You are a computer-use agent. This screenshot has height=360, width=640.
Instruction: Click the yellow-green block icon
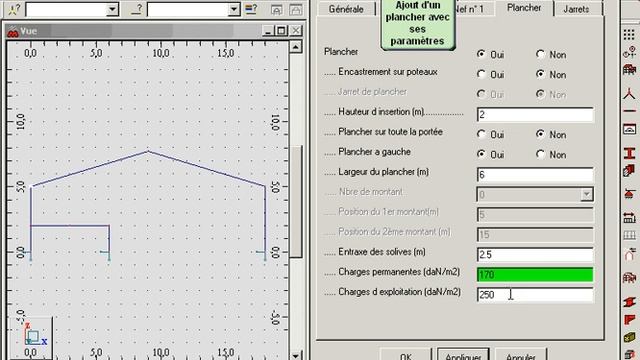629,337
